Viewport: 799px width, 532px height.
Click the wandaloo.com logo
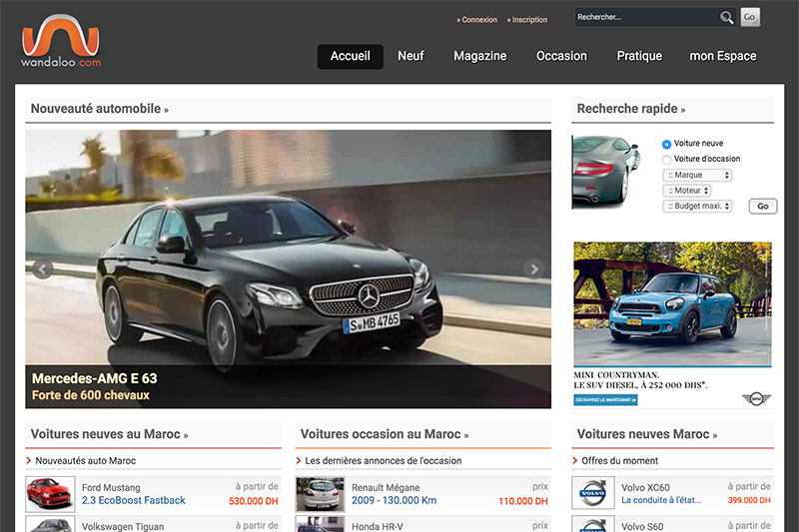61,41
